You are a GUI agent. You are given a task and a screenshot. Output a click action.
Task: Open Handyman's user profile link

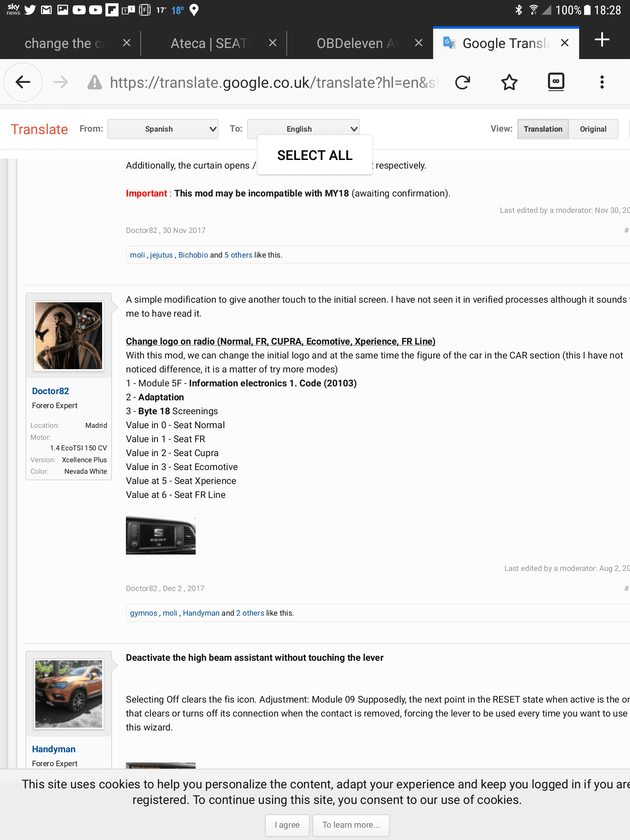point(54,749)
